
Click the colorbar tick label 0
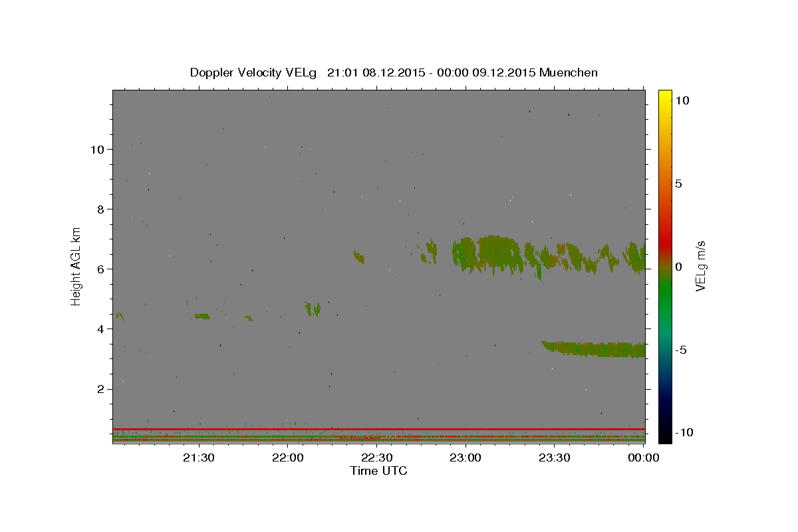click(x=678, y=267)
